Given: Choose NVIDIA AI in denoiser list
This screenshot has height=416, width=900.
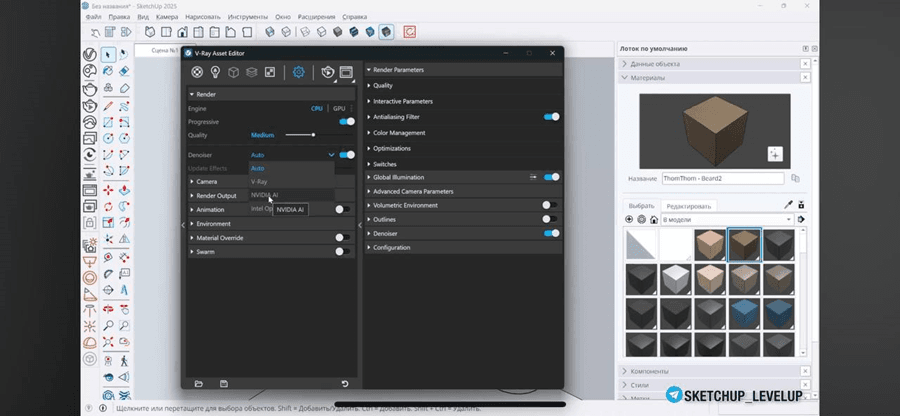Looking at the screenshot, I should click(292, 195).
